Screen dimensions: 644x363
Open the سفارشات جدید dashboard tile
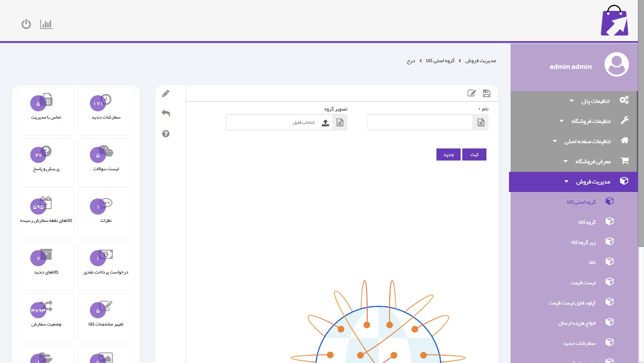pos(106,111)
